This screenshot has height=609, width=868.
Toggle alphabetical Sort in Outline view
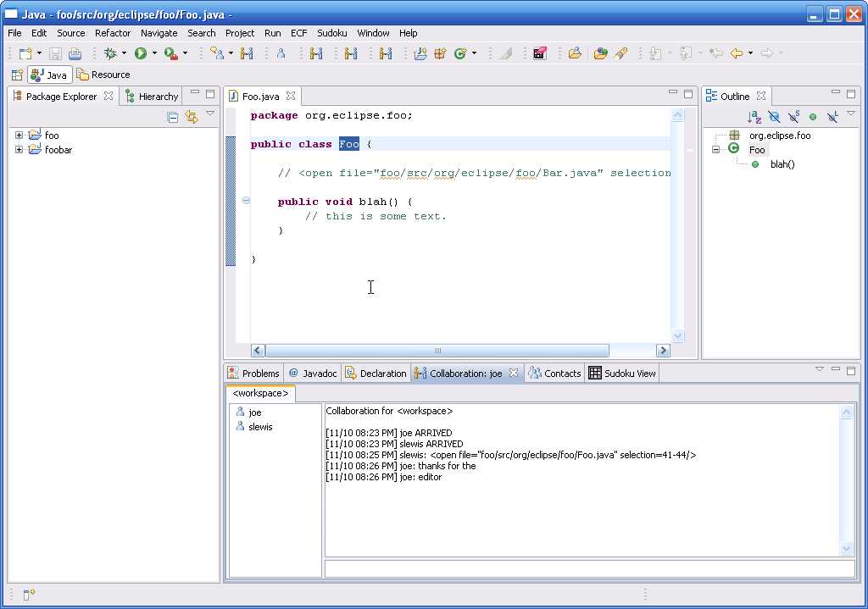coord(754,117)
